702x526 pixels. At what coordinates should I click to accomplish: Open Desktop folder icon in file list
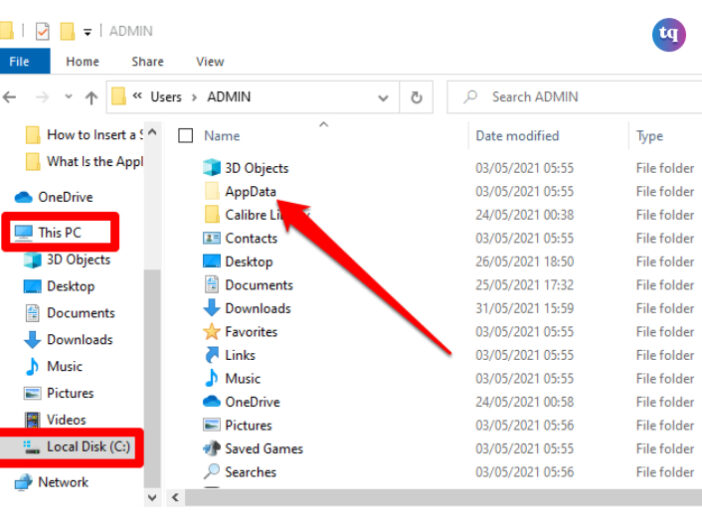pyautogui.click(x=212, y=261)
